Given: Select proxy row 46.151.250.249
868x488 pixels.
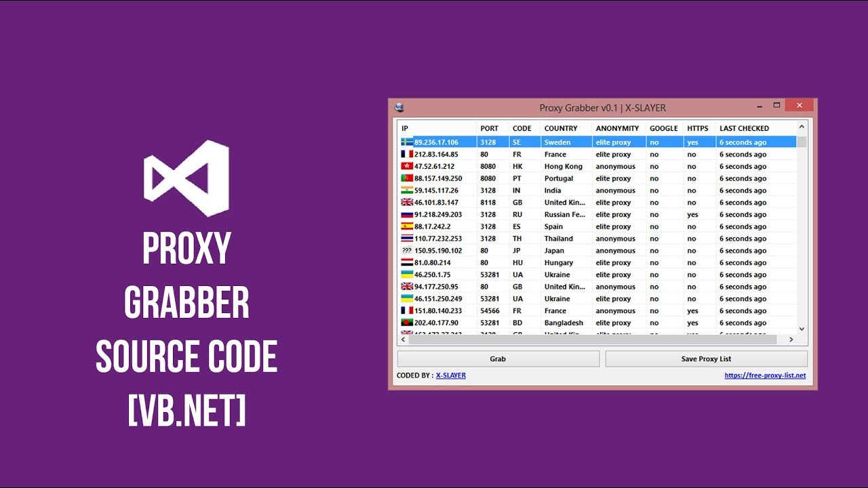Looking at the screenshot, I should click(597, 299).
